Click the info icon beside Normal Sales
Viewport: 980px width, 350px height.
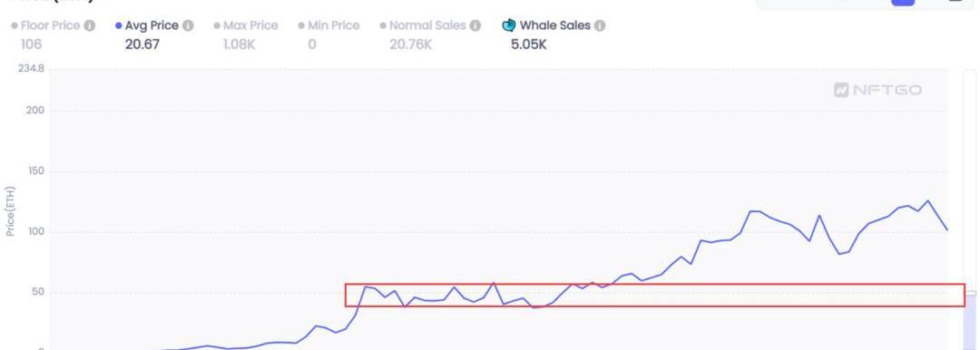tap(475, 25)
